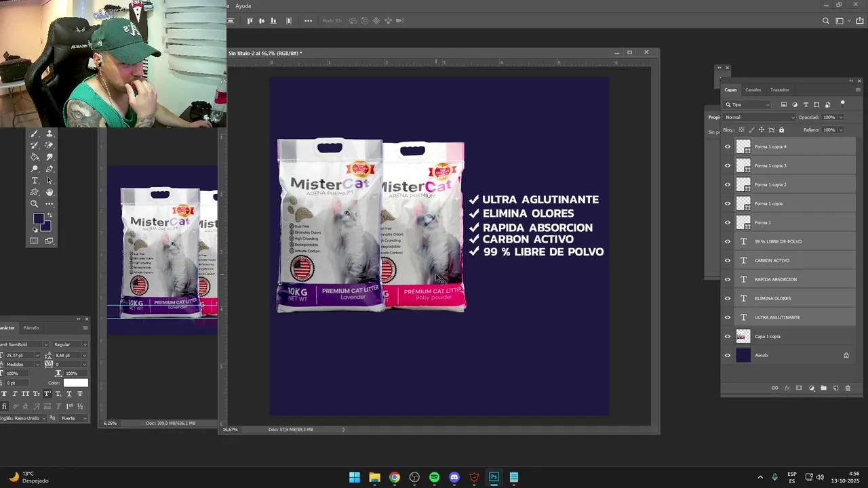Open the background color swatch
Viewport: 868px width, 488px height.
[x=46, y=226]
